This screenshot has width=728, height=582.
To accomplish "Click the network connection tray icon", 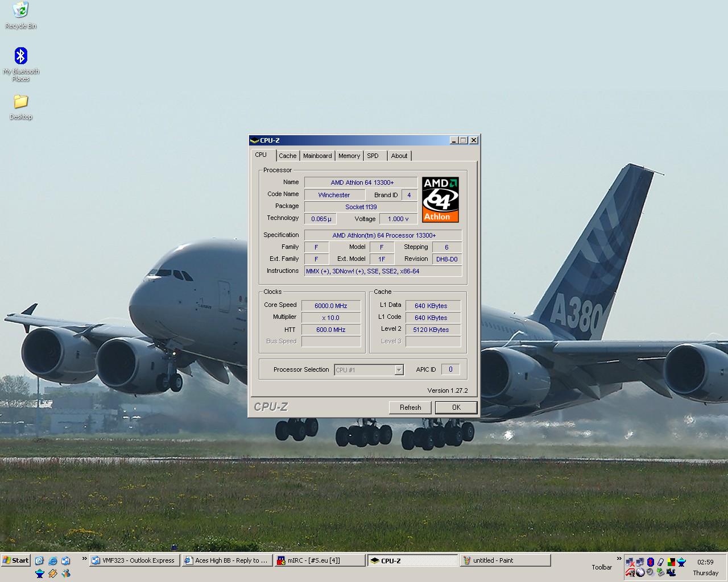I will point(640,562).
